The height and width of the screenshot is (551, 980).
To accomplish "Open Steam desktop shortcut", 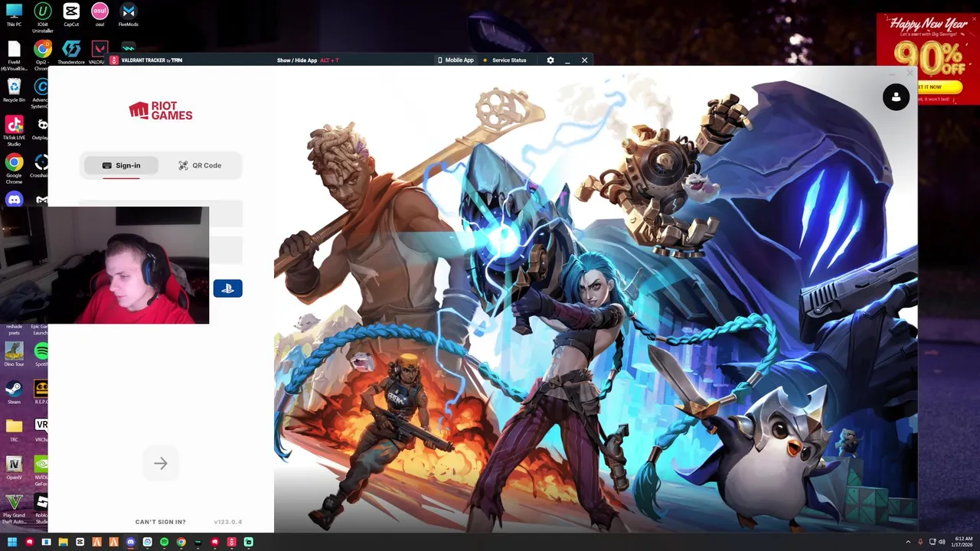I will coord(14,392).
